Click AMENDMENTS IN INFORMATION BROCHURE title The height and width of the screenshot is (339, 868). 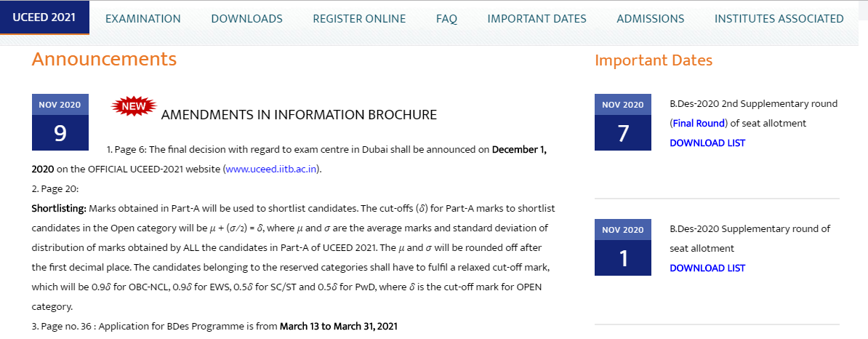[x=299, y=115]
